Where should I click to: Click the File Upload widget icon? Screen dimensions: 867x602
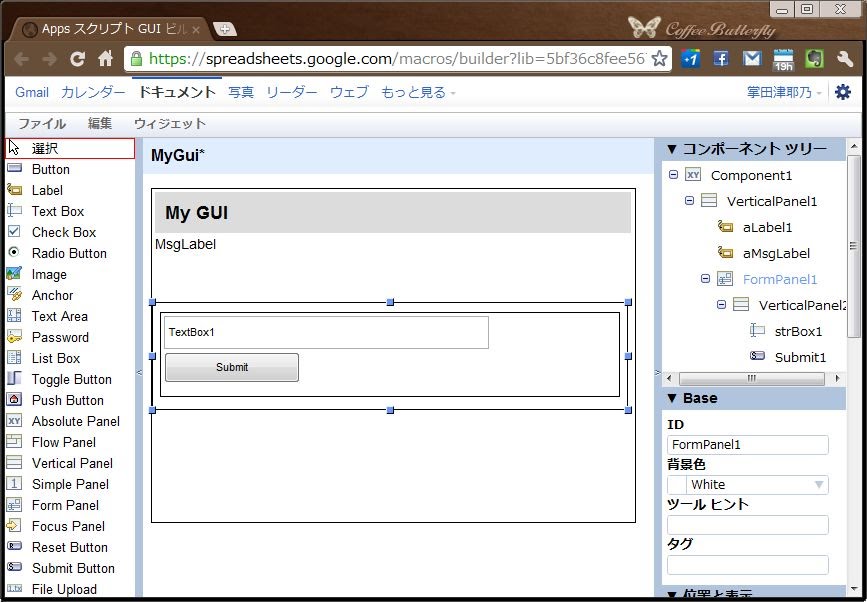click(x=14, y=589)
